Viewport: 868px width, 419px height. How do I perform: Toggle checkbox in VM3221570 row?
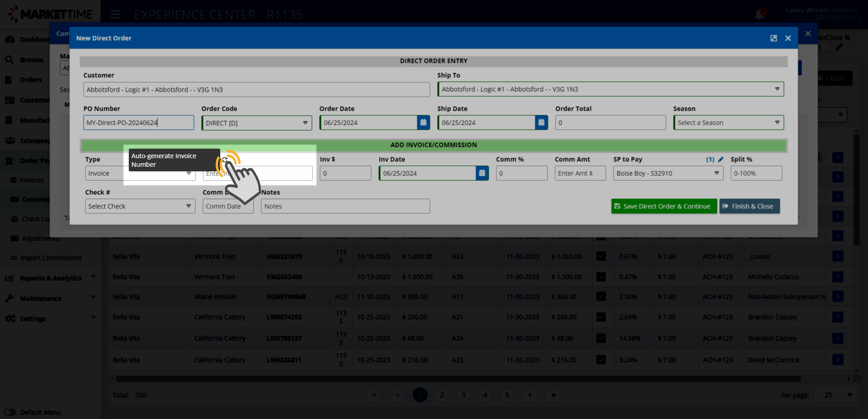pos(601,256)
